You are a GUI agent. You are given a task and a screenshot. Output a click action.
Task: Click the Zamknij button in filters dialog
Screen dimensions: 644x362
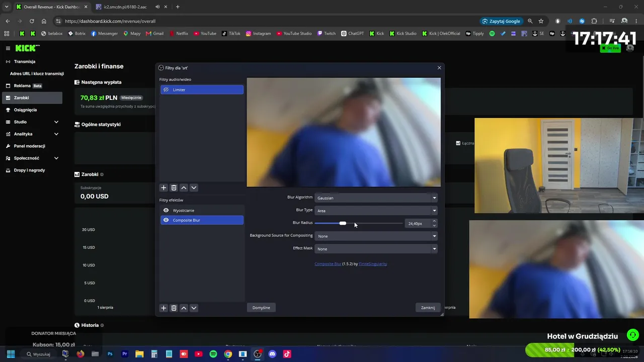(x=428, y=308)
